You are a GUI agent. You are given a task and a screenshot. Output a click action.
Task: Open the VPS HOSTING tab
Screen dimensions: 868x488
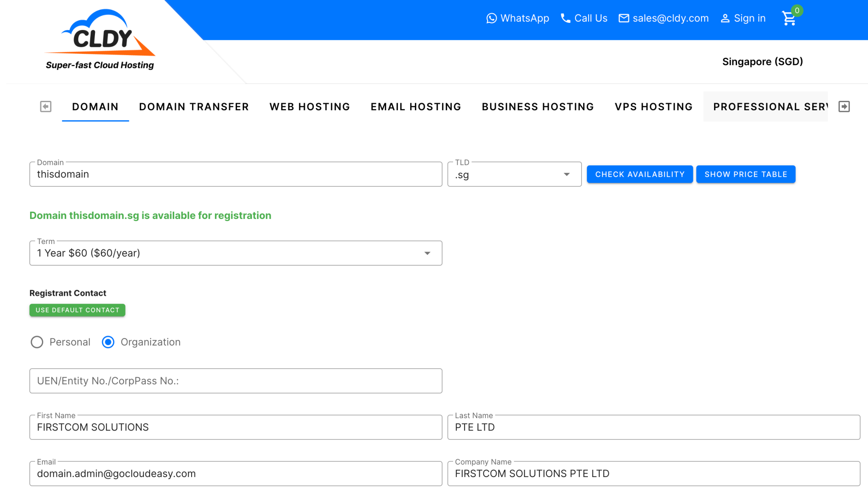point(653,107)
